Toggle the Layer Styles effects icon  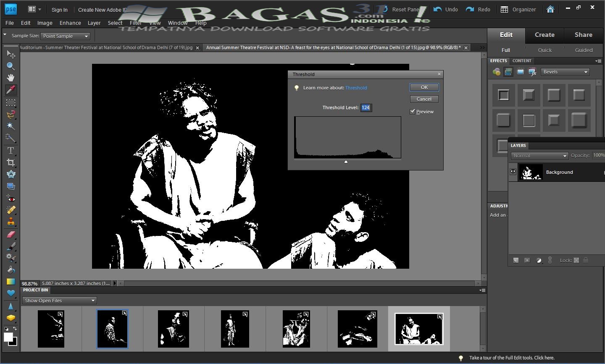pos(508,72)
